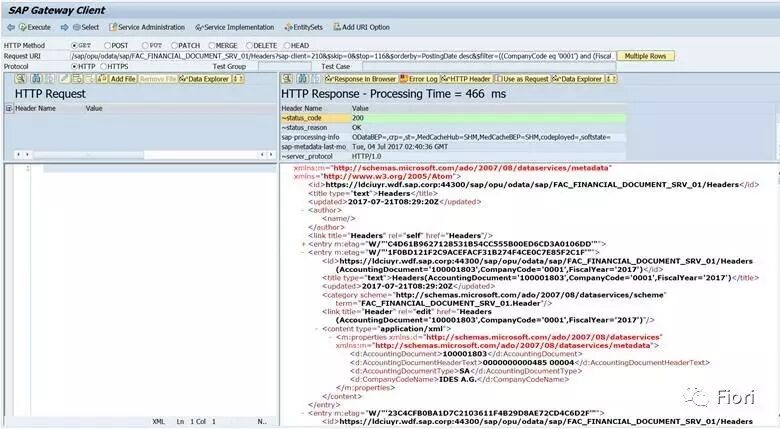
Task: Click the left scroll arrow under request headers
Action: (x=18, y=155)
